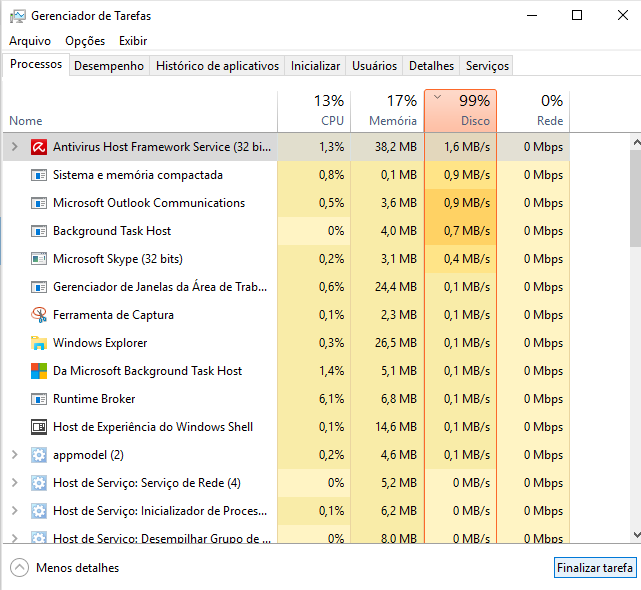Click the Inicializador de Proces... gear icon
641x590 pixels.
[39, 511]
